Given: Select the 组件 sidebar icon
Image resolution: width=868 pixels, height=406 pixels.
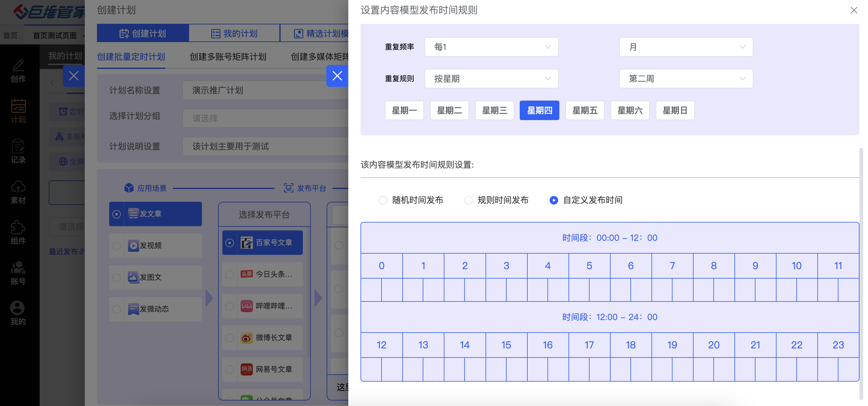Looking at the screenshot, I should (x=17, y=233).
